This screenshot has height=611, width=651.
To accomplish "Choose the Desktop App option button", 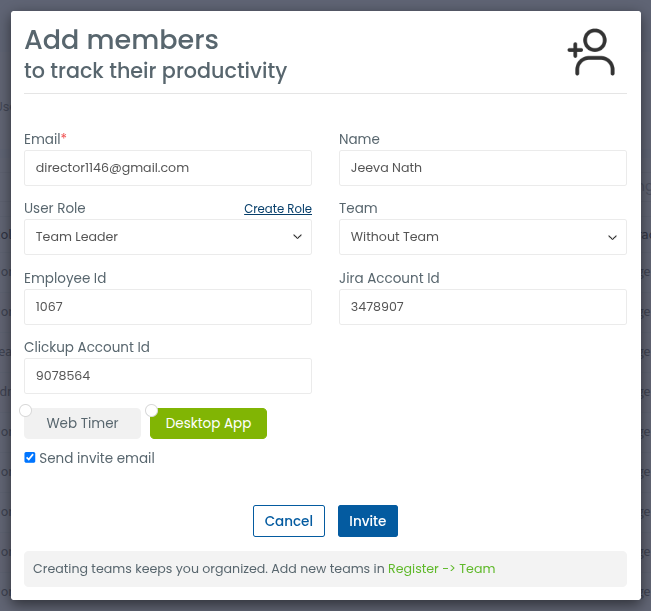I will (208, 423).
